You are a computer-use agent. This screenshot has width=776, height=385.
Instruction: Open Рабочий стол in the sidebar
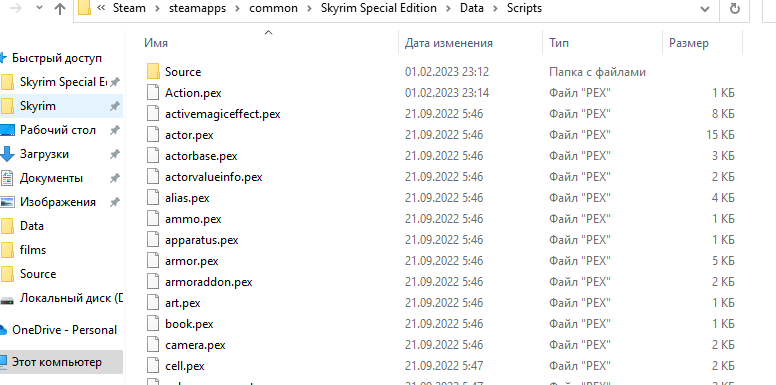[x=57, y=130]
